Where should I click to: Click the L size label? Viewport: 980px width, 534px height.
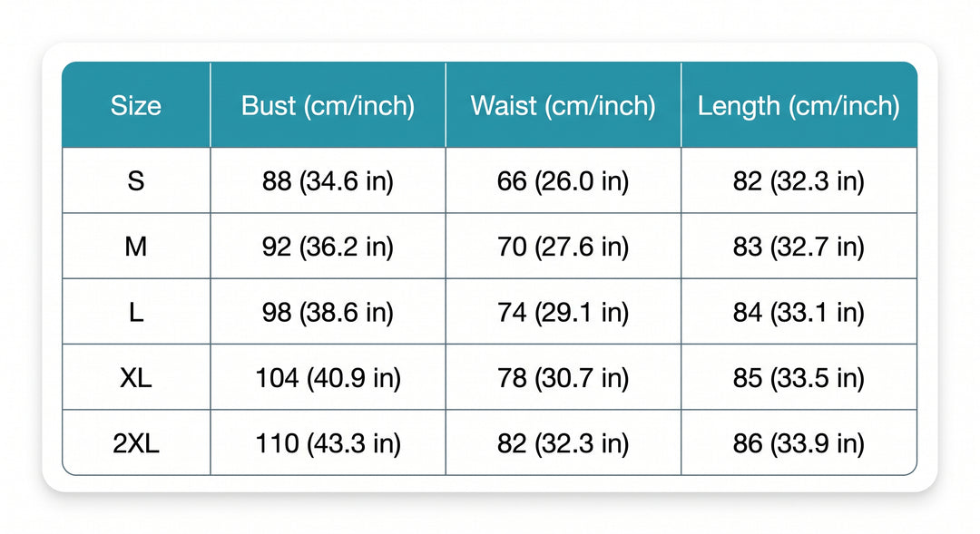pos(136,312)
